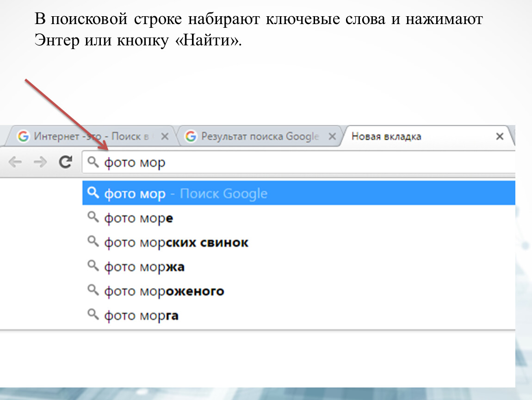The image size is (532, 400).
Task: Pick the фото мороженого suggestion
Action: tap(298, 291)
